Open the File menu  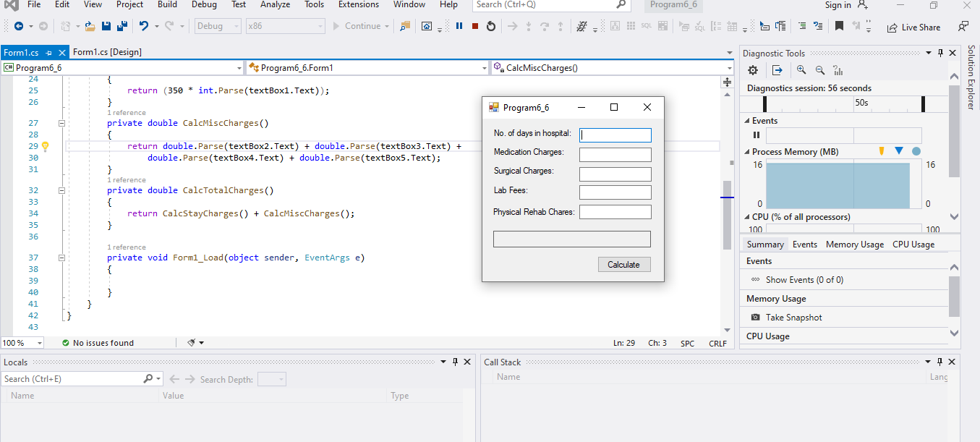34,4
